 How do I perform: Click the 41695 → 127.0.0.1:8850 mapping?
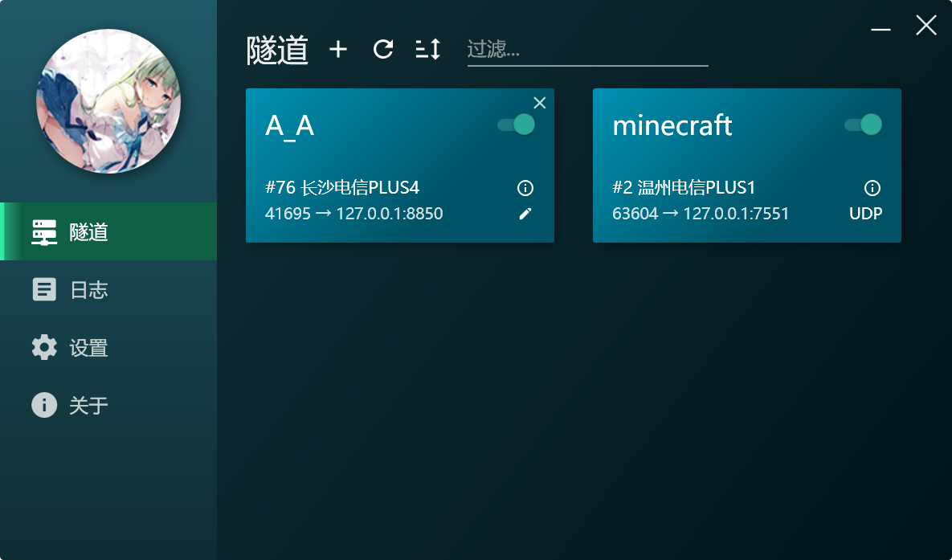point(354,214)
